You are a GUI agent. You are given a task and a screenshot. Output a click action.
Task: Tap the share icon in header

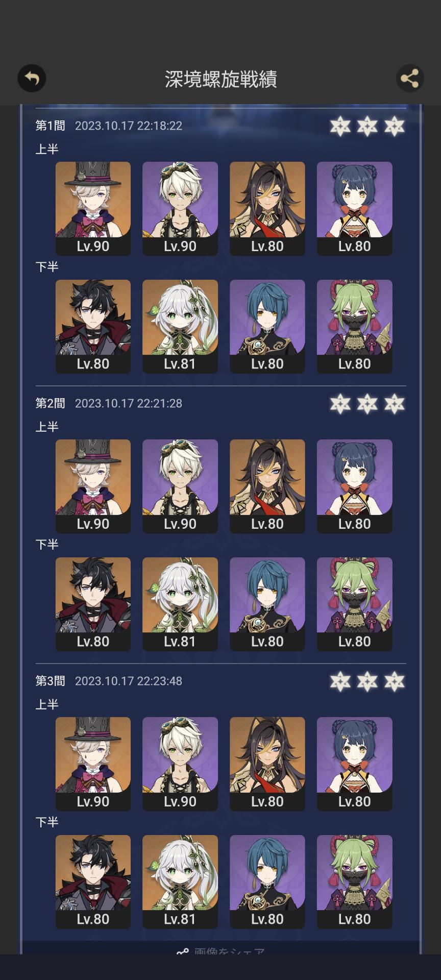410,79
